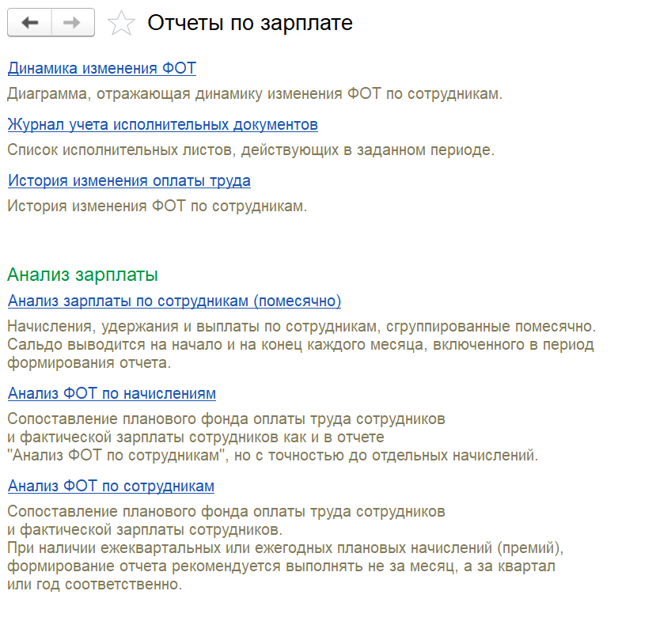
Task: Open Анализ зарплаты по сотрудникам (помесячно)
Action: coord(174,301)
